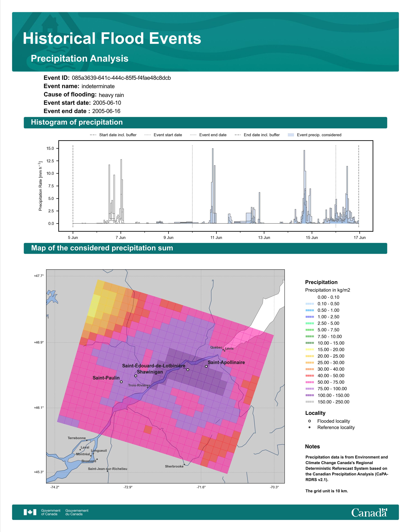Click the Canada wordmark logo

pos(369,512)
